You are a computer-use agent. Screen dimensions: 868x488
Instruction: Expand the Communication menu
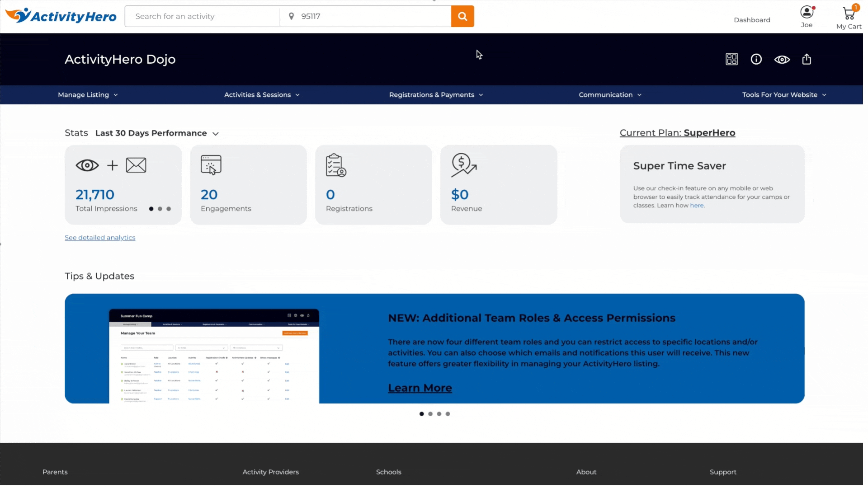(610, 95)
